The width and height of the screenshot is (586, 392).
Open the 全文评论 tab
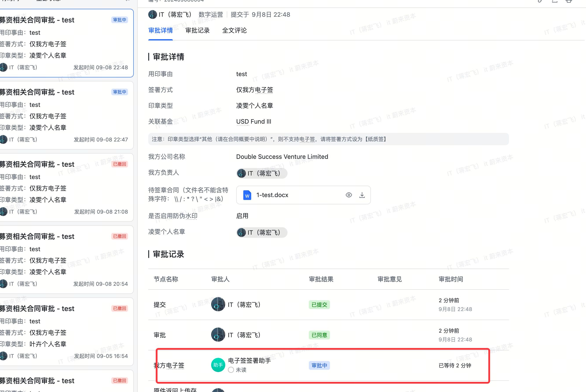point(234,31)
